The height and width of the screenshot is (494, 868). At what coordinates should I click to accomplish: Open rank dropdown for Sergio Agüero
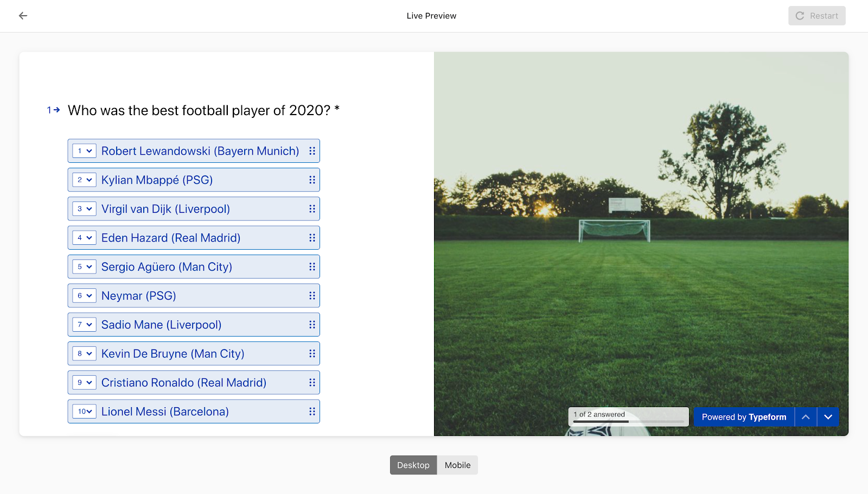85,267
